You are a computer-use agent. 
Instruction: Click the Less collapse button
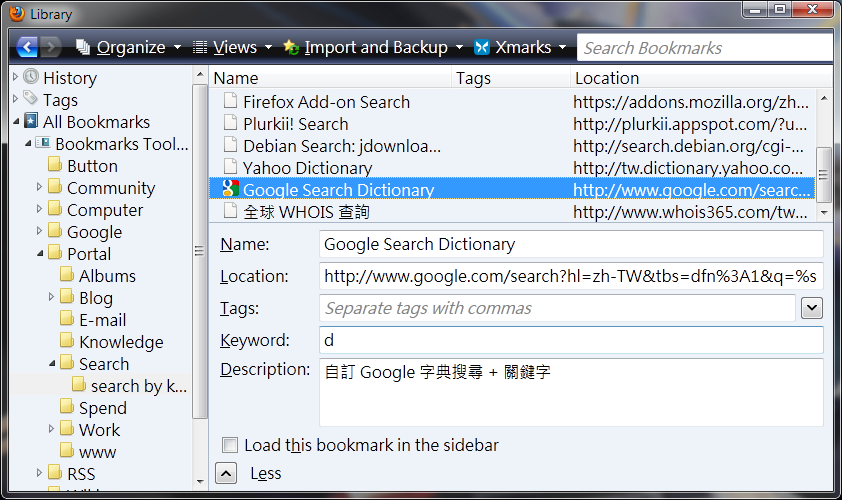[x=226, y=473]
